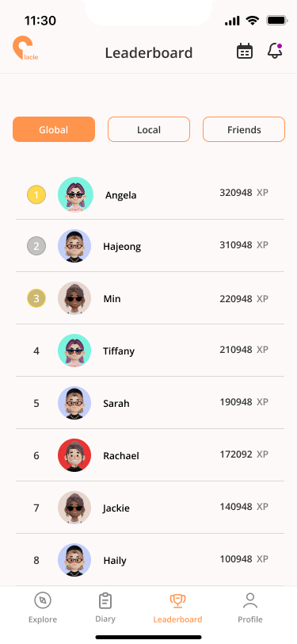
Task: Open the Profile person icon
Action: click(249, 600)
